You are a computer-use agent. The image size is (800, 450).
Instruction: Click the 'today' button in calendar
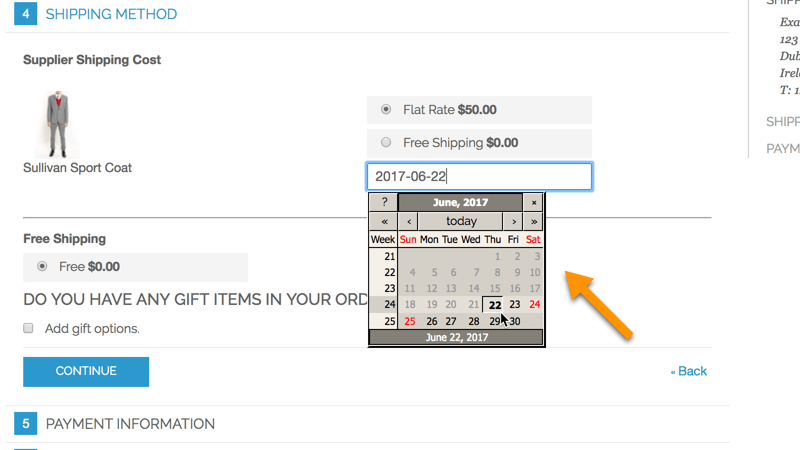click(461, 221)
